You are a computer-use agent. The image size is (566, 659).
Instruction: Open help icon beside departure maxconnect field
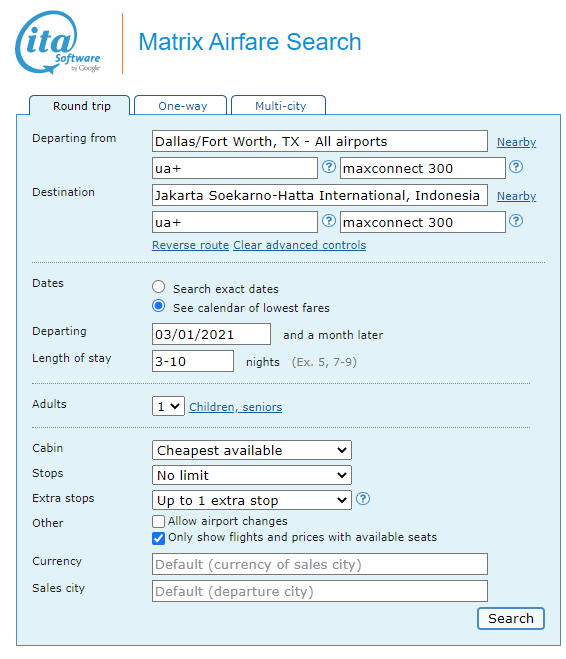click(516, 167)
